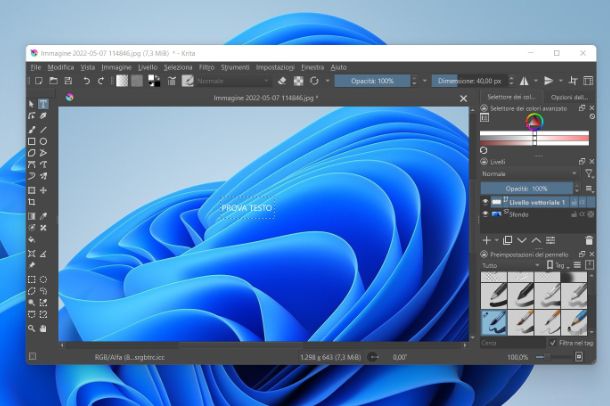Open the layer properties icon

coord(550,240)
